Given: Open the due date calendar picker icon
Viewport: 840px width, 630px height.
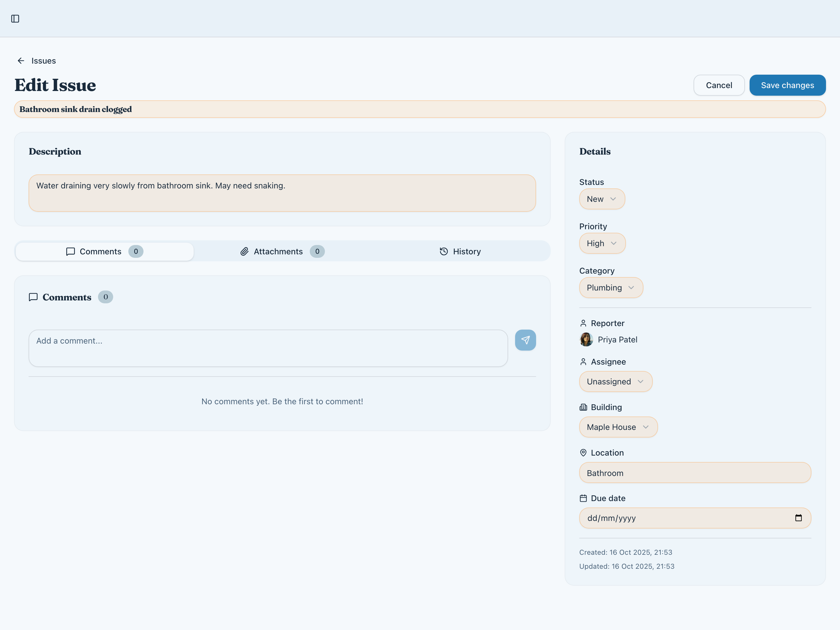Looking at the screenshot, I should coord(798,518).
